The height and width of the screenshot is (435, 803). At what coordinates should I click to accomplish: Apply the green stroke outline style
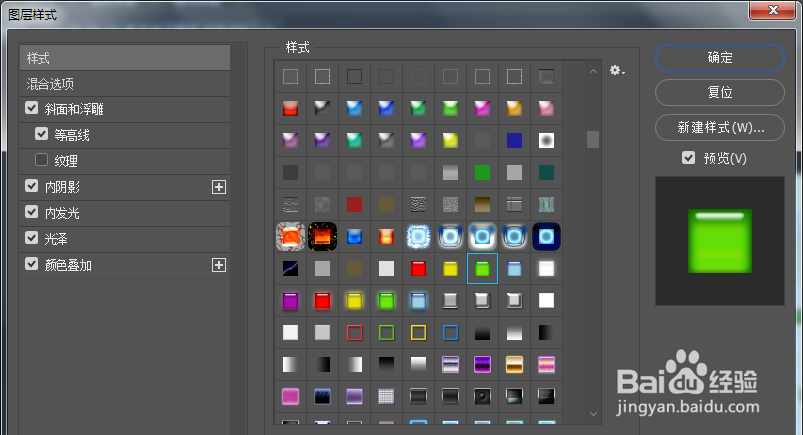click(x=386, y=333)
